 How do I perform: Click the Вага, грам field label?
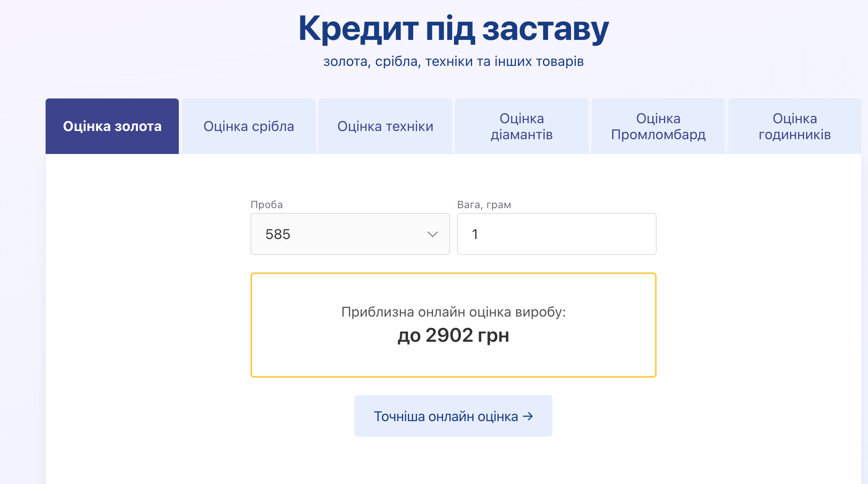(484, 205)
